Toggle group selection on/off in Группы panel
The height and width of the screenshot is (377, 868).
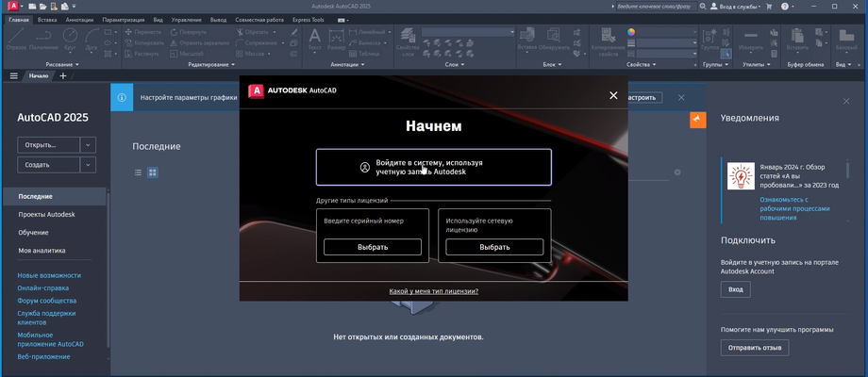[726, 54]
